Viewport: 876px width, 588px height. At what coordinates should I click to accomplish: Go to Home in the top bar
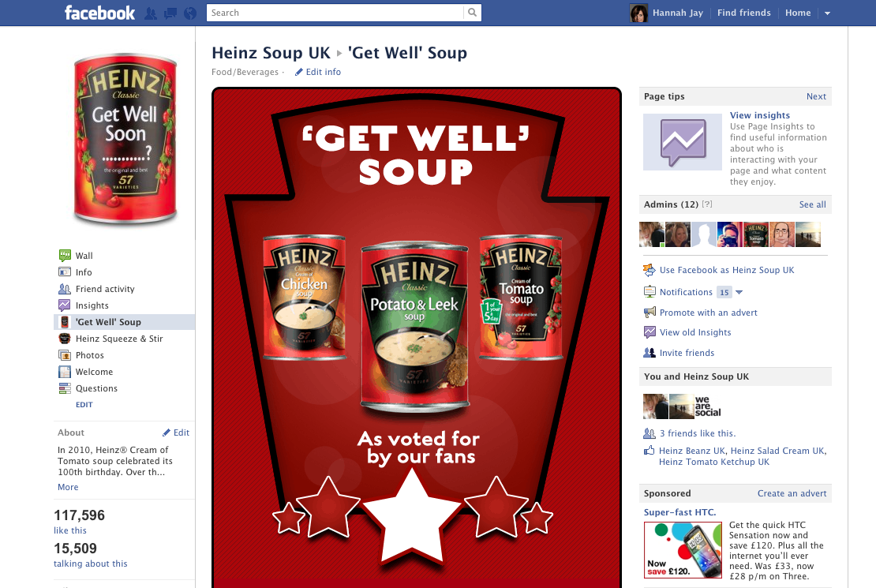tap(798, 13)
